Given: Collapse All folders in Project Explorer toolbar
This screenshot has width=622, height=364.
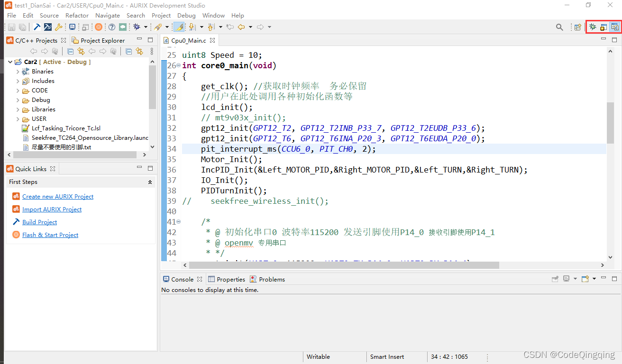Looking at the screenshot, I should (128, 51).
